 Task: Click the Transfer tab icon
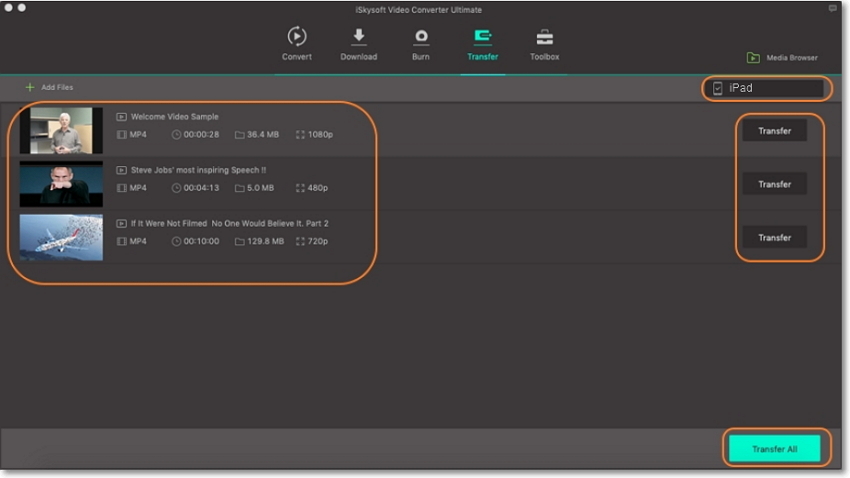[x=483, y=36]
